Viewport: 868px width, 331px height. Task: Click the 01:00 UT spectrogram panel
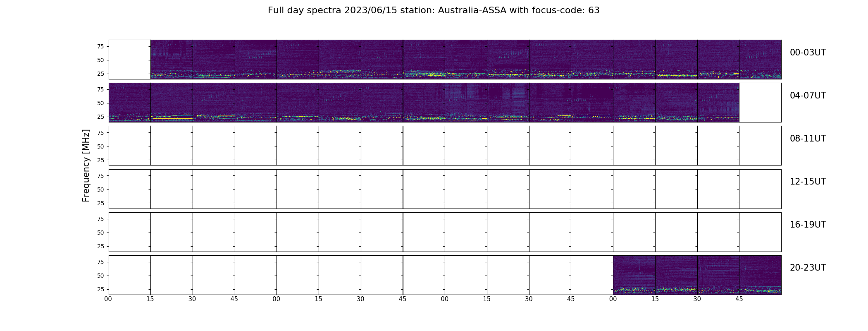(298, 60)
